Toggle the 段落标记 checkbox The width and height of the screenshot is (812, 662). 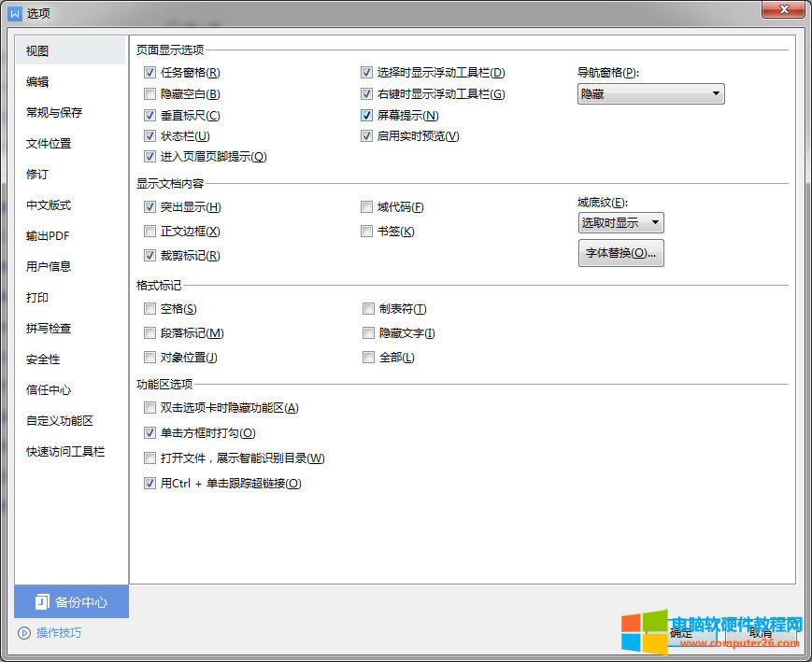[x=150, y=333]
